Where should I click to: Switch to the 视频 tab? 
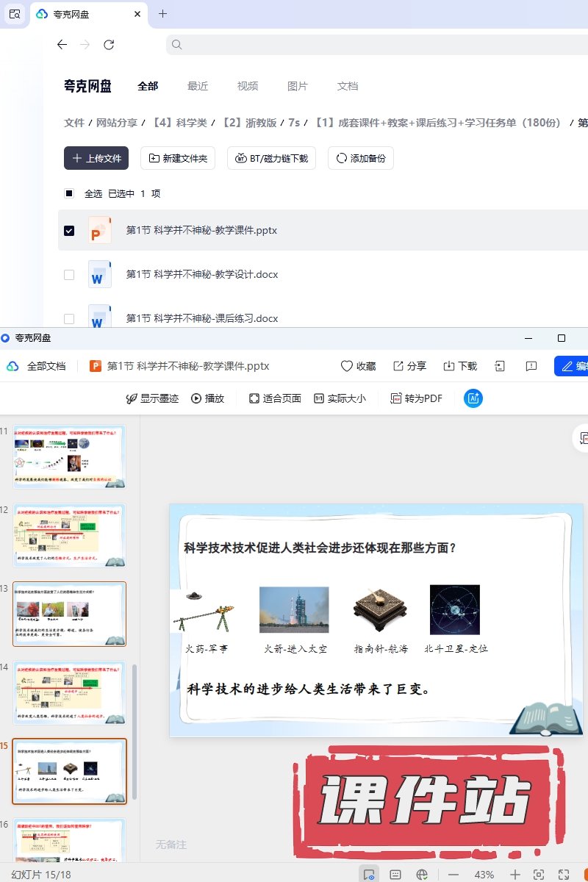pos(248,86)
